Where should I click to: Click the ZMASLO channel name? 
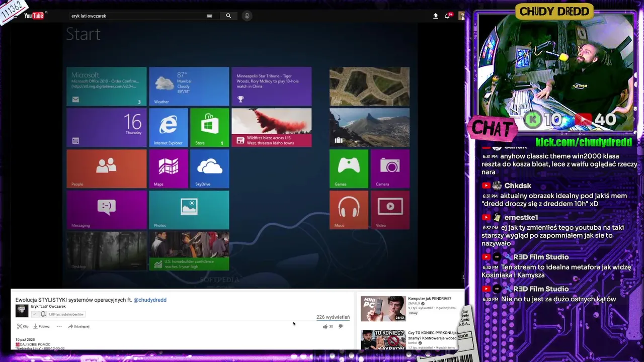[x=414, y=304]
